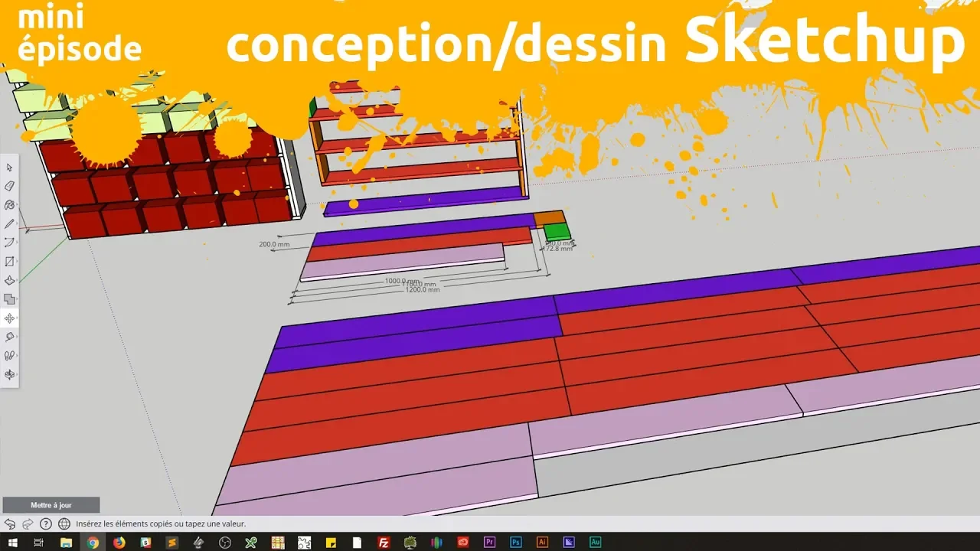Launch Firefox from the taskbar
Screen dimensions: 980x551
[x=119, y=543]
